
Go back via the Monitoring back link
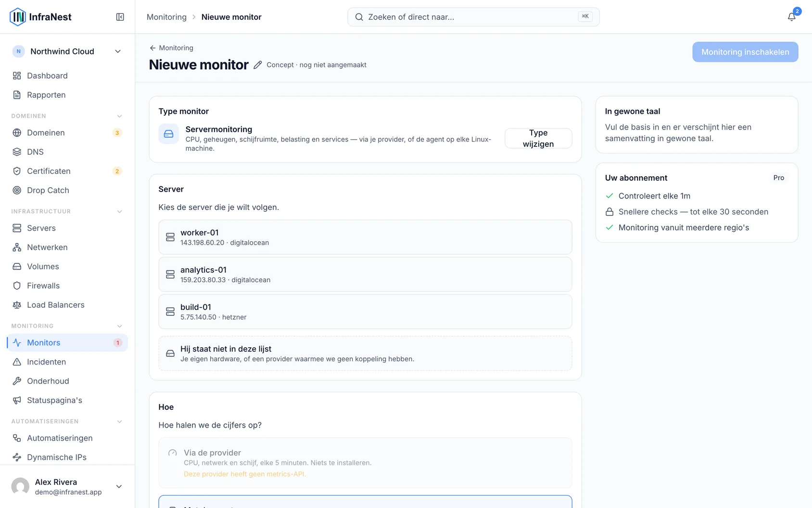[x=171, y=48]
